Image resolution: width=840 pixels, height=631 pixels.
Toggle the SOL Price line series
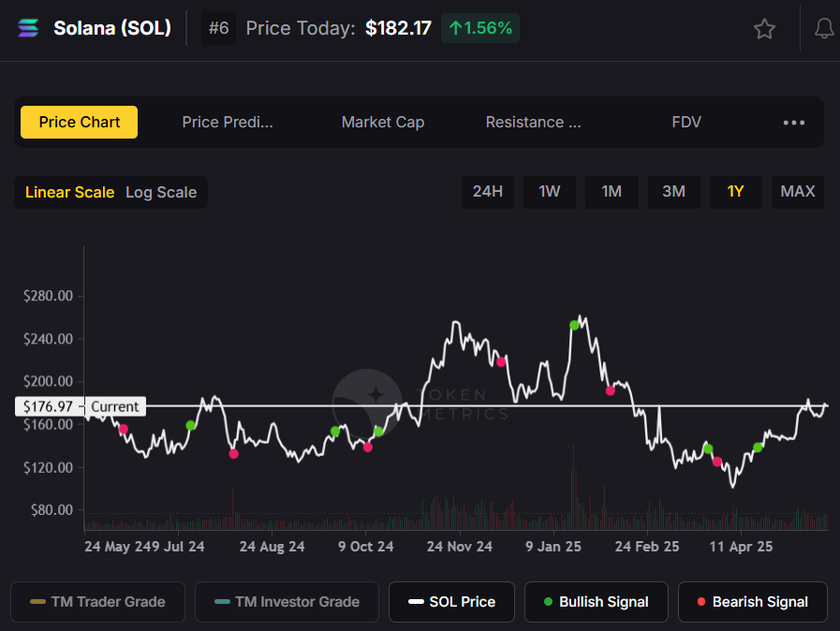(x=451, y=602)
